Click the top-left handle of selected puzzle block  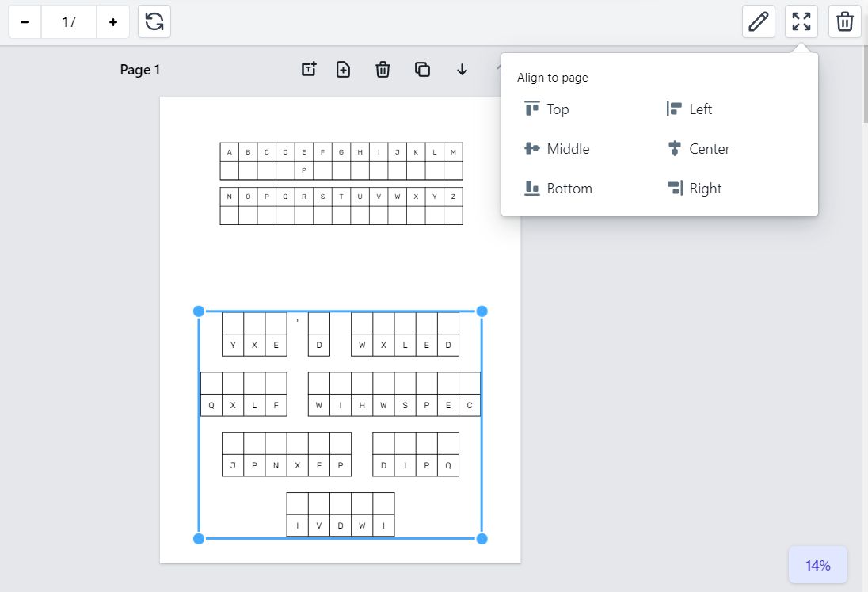(x=199, y=311)
